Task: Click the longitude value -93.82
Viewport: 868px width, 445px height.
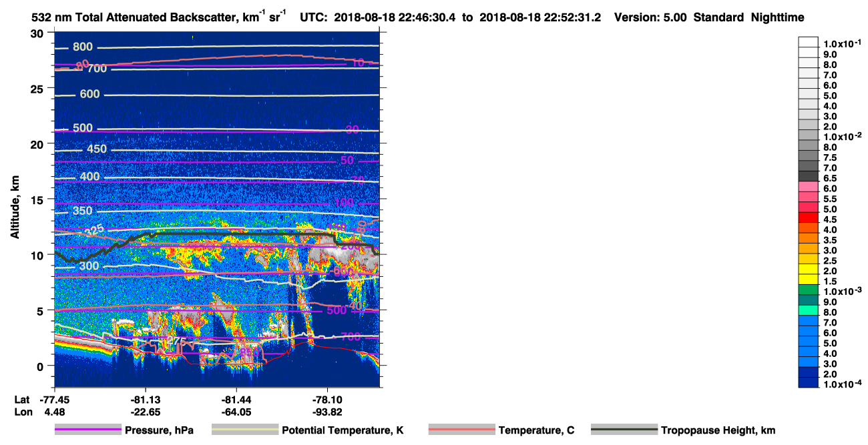Action: point(327,412)
